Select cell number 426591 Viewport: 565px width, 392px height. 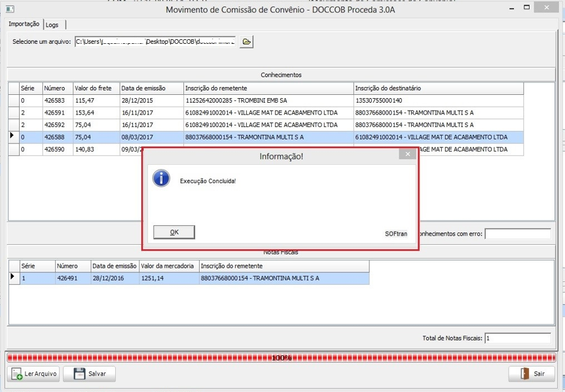[58, 113]
